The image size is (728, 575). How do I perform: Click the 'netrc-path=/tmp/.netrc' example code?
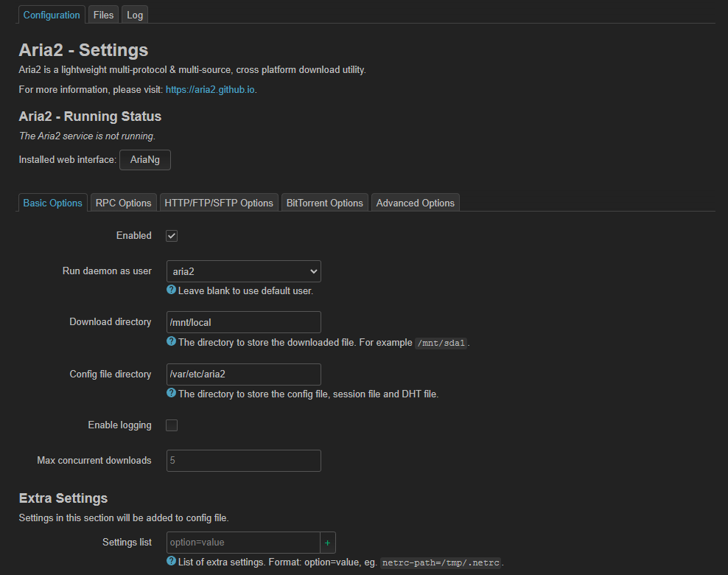click(441, 563)
